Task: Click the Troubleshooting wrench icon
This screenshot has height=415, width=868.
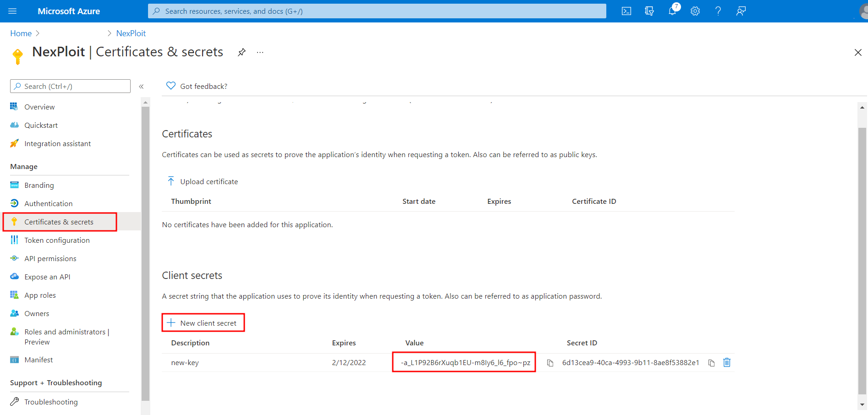Action: click(x=14, y=401)
